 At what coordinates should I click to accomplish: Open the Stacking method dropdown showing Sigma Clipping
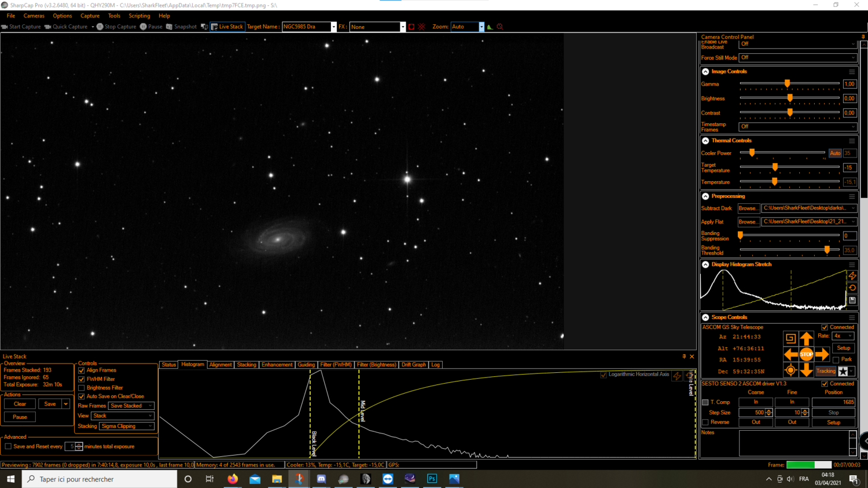[x=126, y=425]
